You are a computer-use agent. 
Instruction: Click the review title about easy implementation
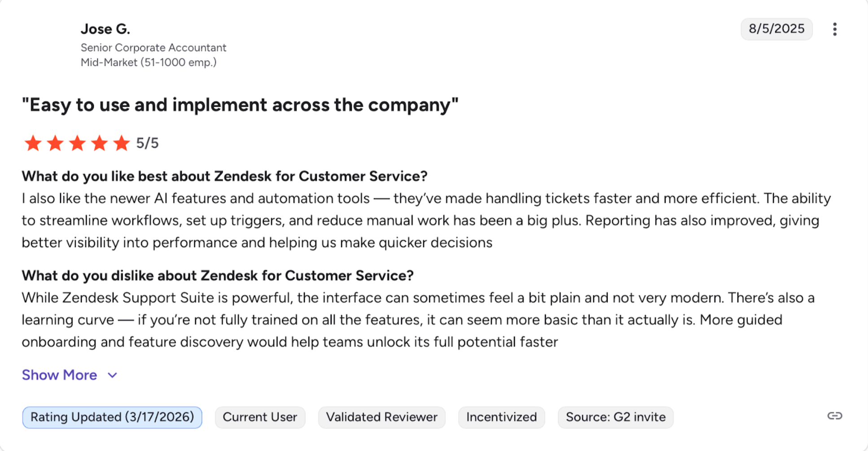pyautogui.click(x=240, y=105)
